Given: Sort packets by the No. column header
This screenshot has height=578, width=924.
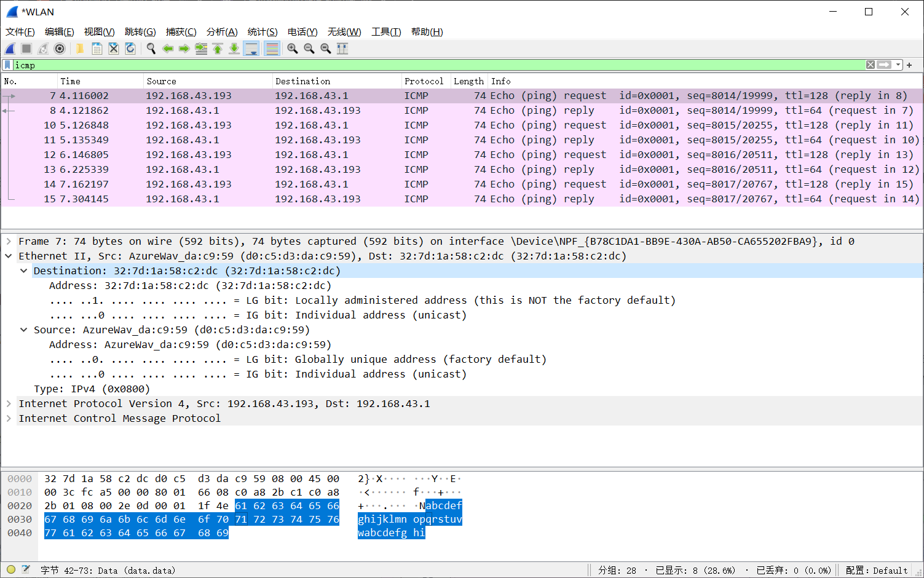Looking at the screenshot, I should [29, 81].
